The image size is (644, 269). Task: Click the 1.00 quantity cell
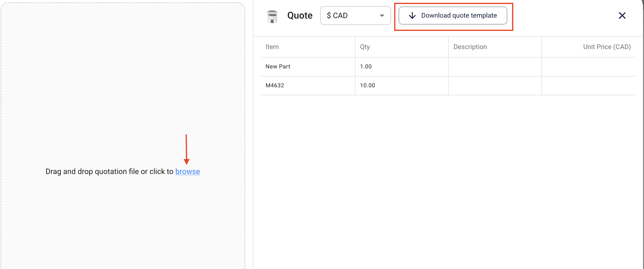[366, 67]
